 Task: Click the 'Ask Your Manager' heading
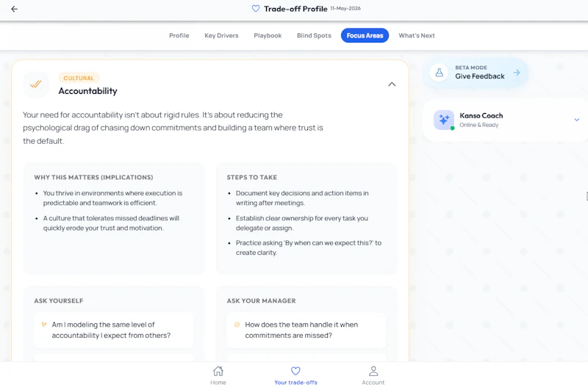click(262, 301)
